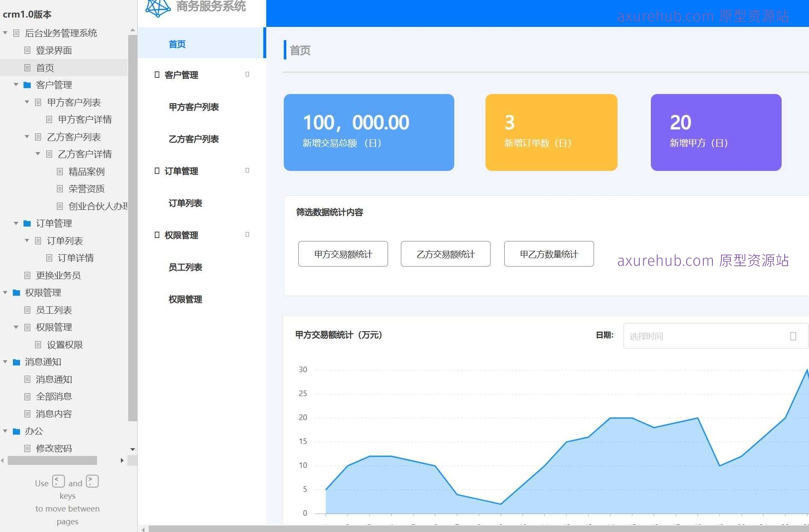This screenshot has width=809, height=532.
Task: Collapse the 后台业务管理系统 tree node
Action: (5, 33)
